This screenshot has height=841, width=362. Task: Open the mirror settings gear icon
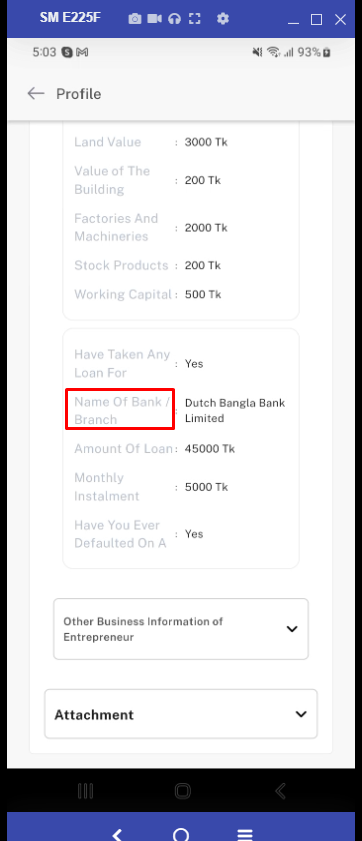(x=223, y=19)
